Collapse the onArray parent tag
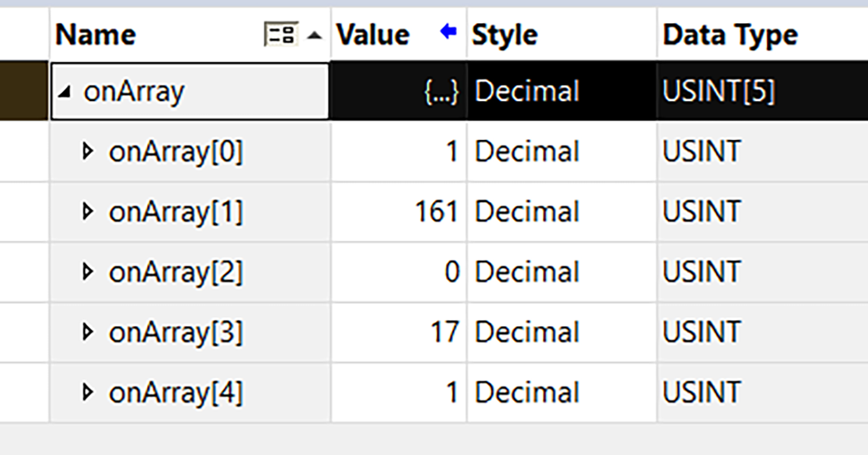The image size is (868, 455). [x=64, y=92]
